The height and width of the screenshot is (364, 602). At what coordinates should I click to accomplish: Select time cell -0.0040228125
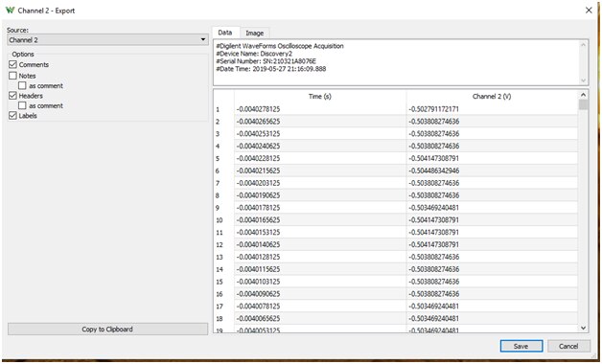click(x=320, y=158)
